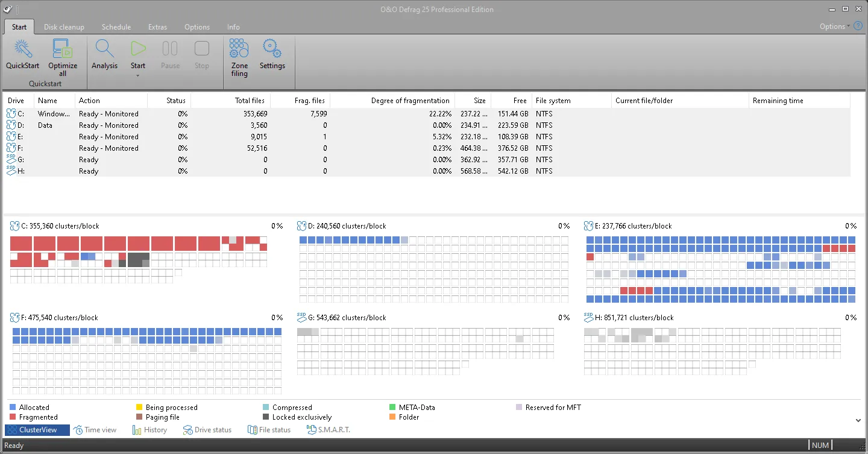The height and width of the screenshot is (454, 868).
Task: Open the S.M.A.R.T. view
Action: point(328,430)
